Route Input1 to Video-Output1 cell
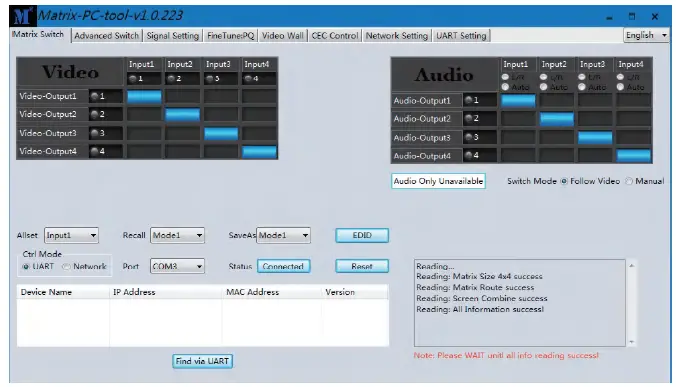The width and height of the screenshot is (676, 387). [x=144, y=96]
